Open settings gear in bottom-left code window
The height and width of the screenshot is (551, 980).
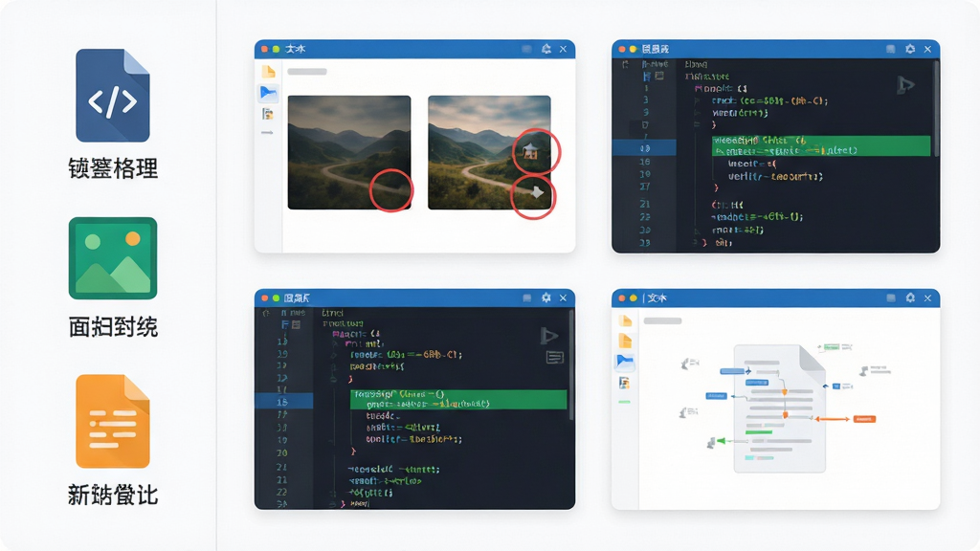coord(546,298)
